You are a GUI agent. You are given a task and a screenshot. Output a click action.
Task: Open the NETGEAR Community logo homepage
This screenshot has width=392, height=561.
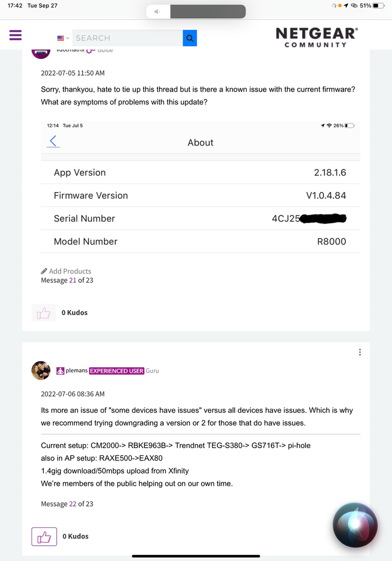(317, 37)
